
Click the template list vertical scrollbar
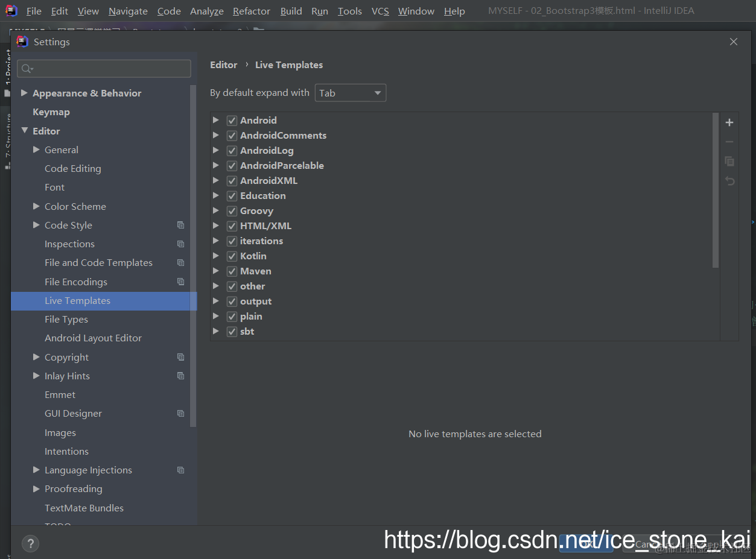[x=716, y=191]
